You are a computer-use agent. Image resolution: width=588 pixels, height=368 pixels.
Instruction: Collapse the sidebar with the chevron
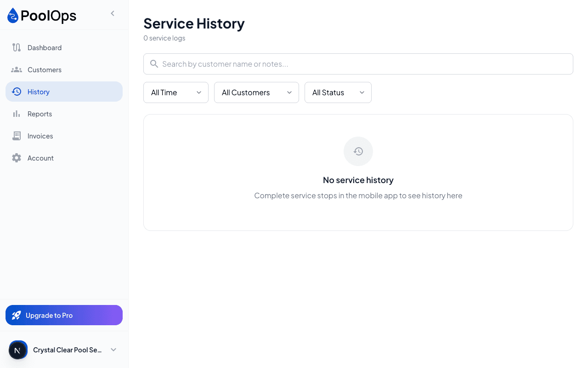[113, 13]
